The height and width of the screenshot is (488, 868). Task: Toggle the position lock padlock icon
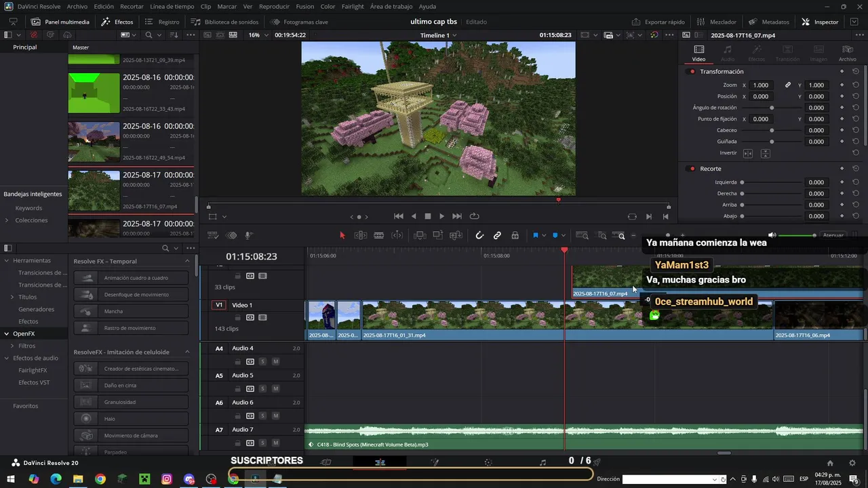point(515,235)
